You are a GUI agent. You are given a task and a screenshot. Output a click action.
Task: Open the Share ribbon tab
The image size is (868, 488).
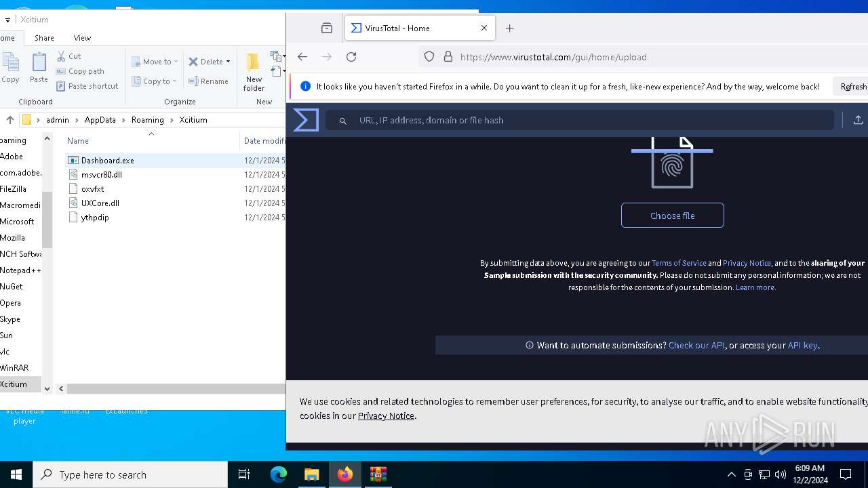point(44,38)
